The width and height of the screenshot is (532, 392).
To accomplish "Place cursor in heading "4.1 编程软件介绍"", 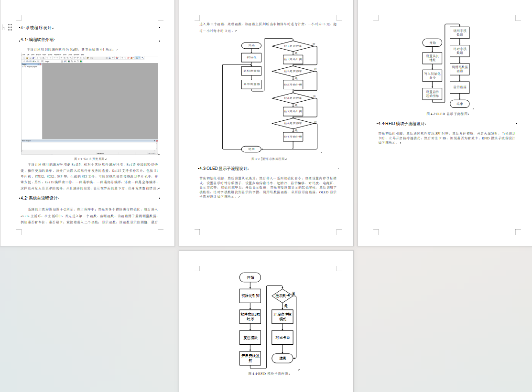I will pos(38,39).
